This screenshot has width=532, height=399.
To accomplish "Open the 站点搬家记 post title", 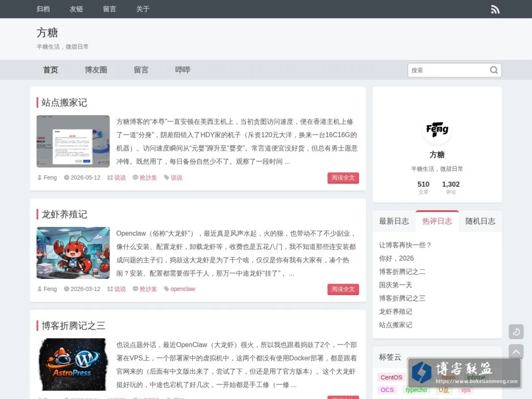I will coord(64,102).
